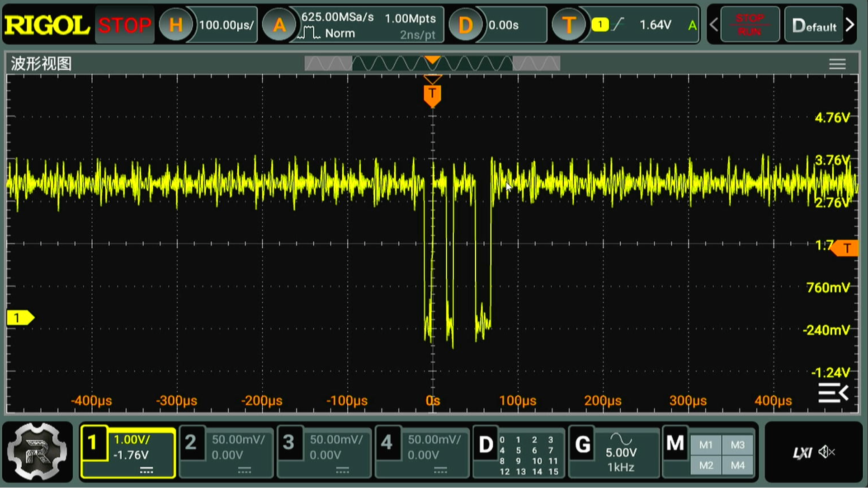Open the acquisition A settings

pos(280,25)
